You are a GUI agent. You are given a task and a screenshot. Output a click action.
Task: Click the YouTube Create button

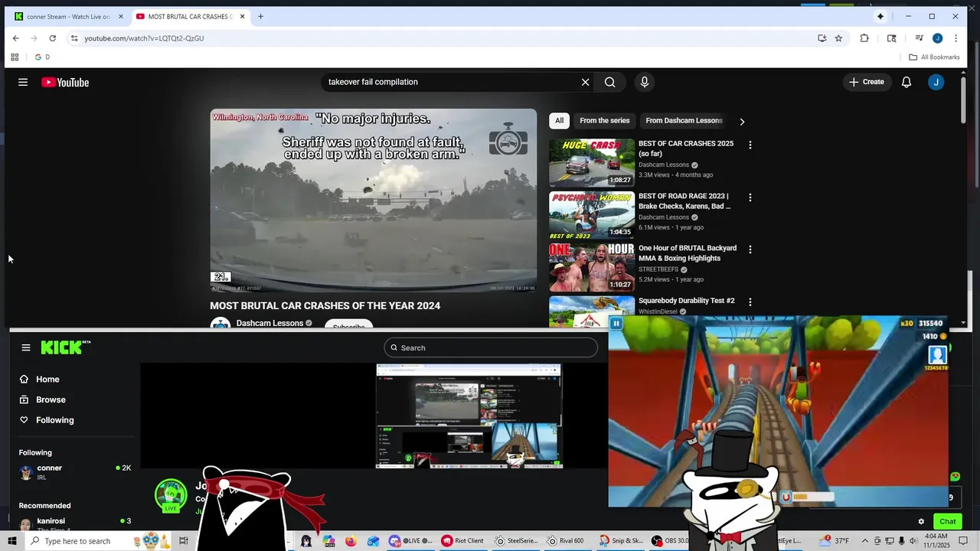coord(867,82)
